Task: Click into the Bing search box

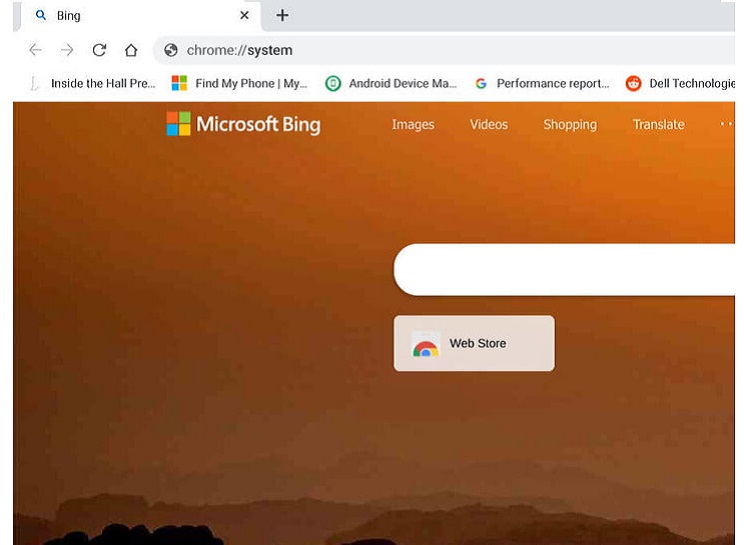Action: [x=570, y=270]
